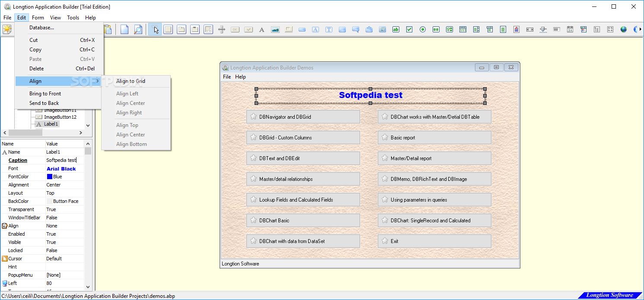Image resolution: width=644 pixels, height=300 pixels.
Task: Select the ScrollBar component tool
Action: [530, 29]
